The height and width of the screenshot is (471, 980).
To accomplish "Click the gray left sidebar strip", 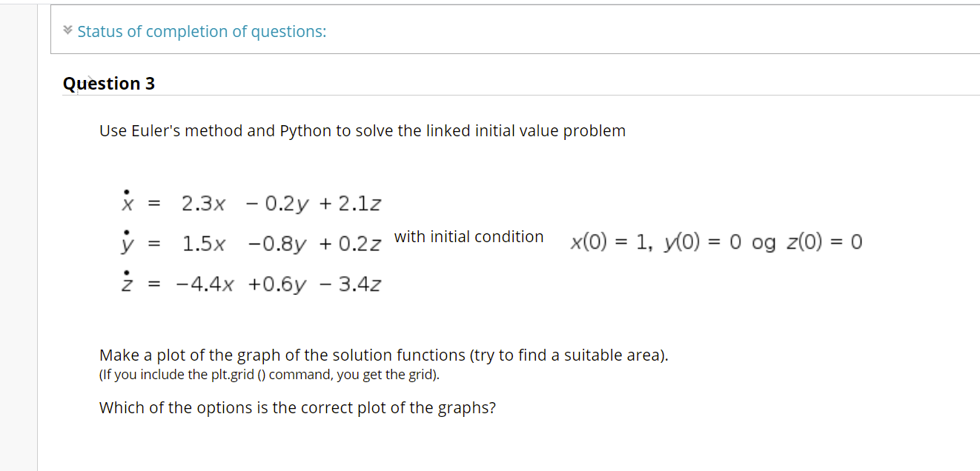I will click(x=19, y=235).
